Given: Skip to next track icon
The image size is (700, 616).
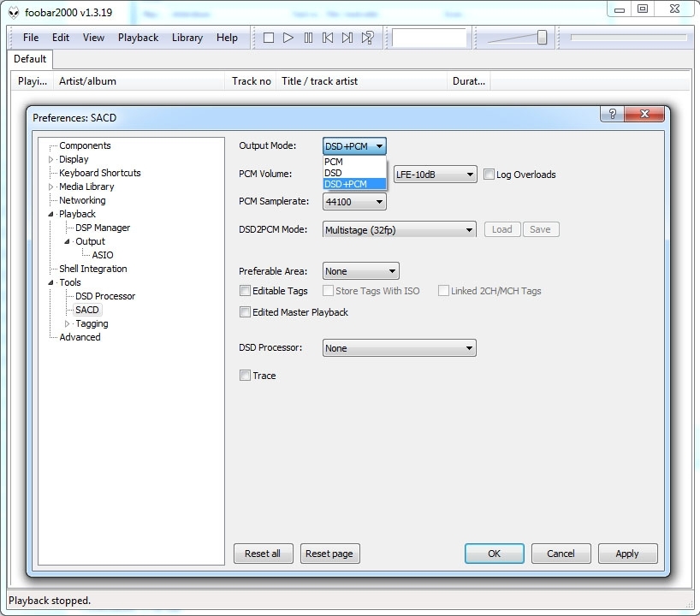Looking at the screenshot, I should [x=347, y=38].
